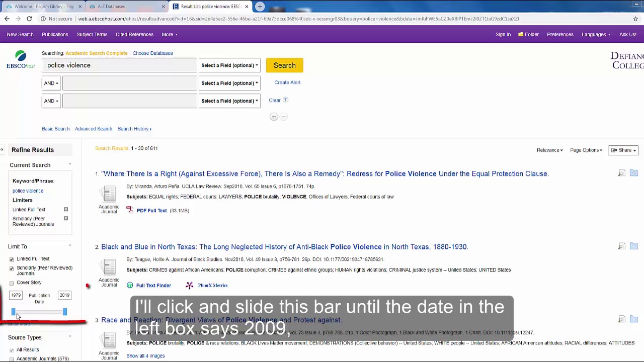Check the Cover Story checkbox
This screenshot has width=644, height=362.
[x=12, y=283]
